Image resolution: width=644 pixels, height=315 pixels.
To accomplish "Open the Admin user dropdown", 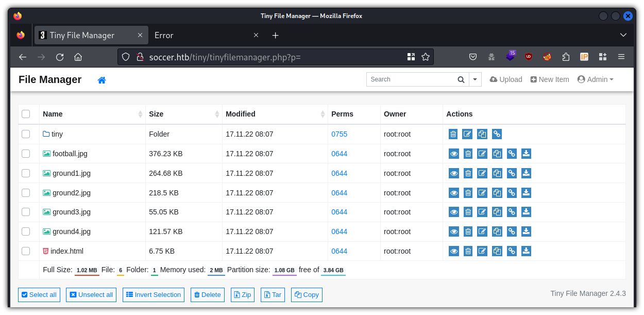I will click(x=596, y=79).
